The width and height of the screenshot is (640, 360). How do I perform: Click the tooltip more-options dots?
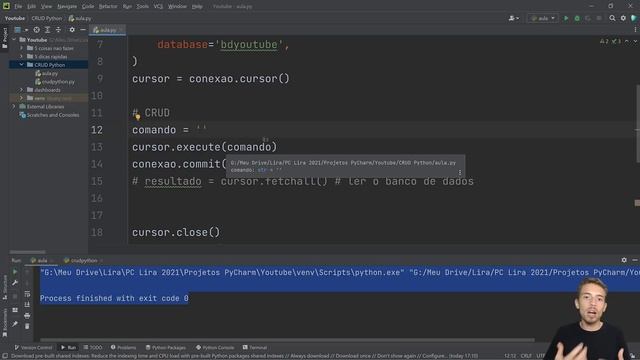click(460, 172)
